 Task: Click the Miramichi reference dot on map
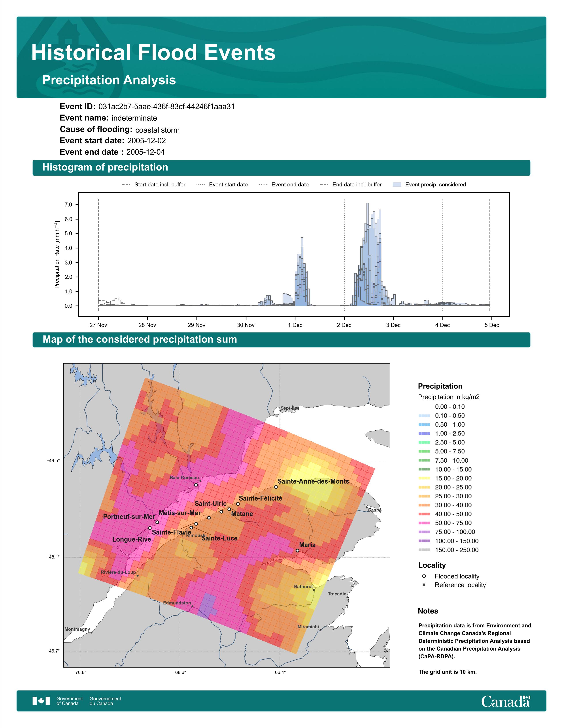tap(320, 630)
